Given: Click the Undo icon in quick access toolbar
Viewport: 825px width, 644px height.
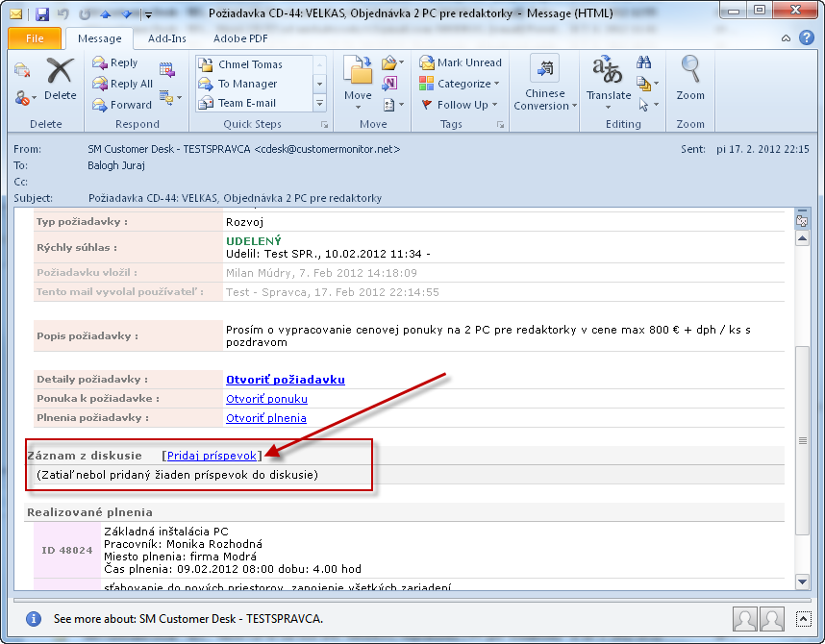Looking at the screenshot, I should [63, 13].
